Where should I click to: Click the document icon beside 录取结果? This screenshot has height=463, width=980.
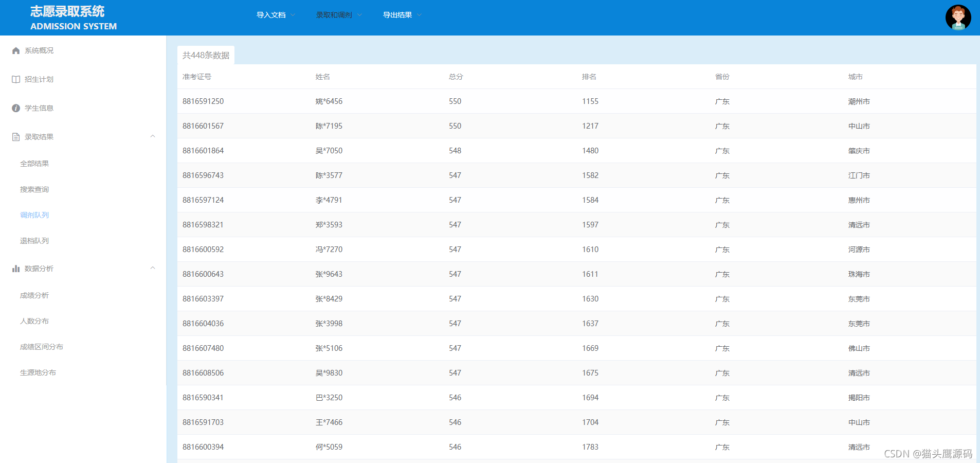click(x=16, y=137)
